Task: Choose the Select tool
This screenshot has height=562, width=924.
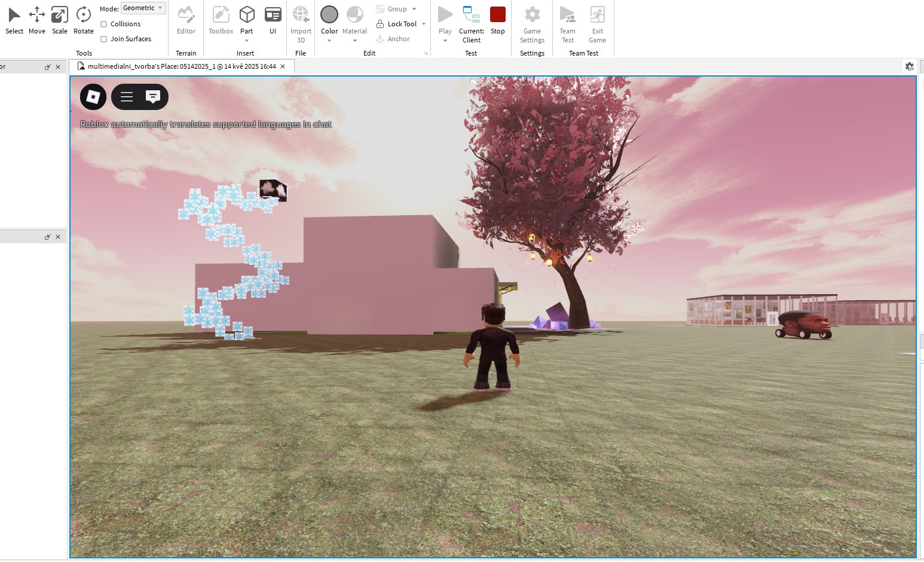Action: tap(14, 20)
